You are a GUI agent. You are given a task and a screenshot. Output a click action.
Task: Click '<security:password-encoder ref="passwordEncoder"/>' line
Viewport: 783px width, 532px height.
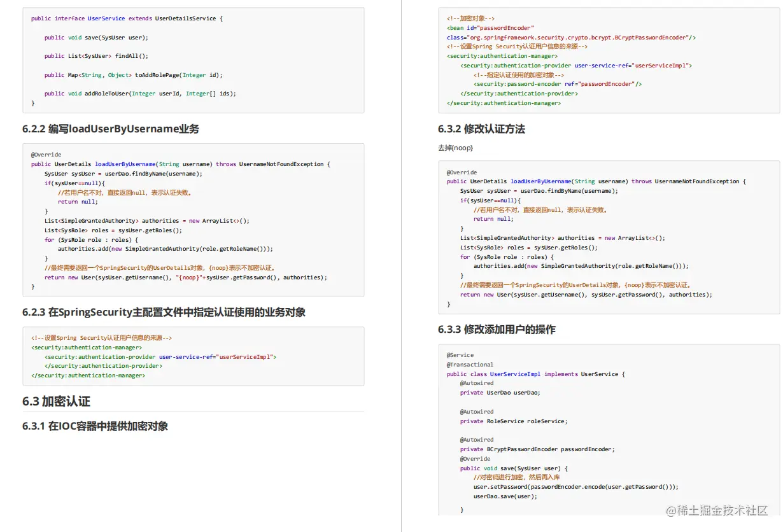pyautogui.click(x=558, y=84)
